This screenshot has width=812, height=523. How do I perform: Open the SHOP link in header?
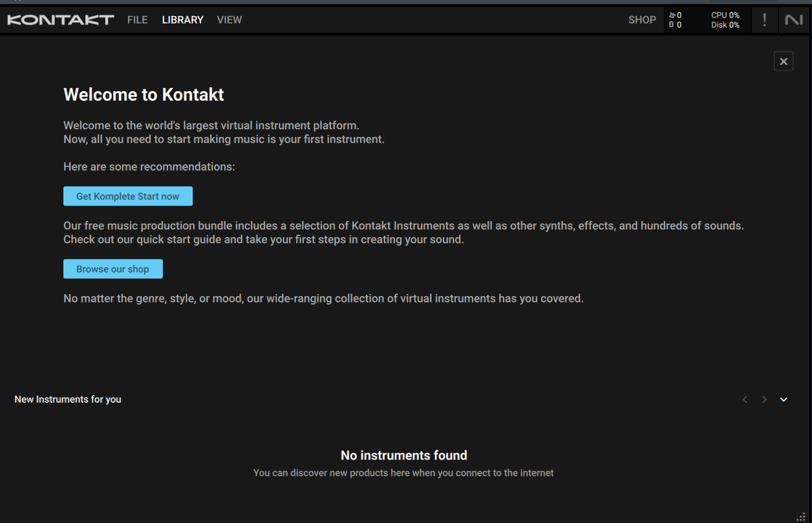click(x=642, y=20)
